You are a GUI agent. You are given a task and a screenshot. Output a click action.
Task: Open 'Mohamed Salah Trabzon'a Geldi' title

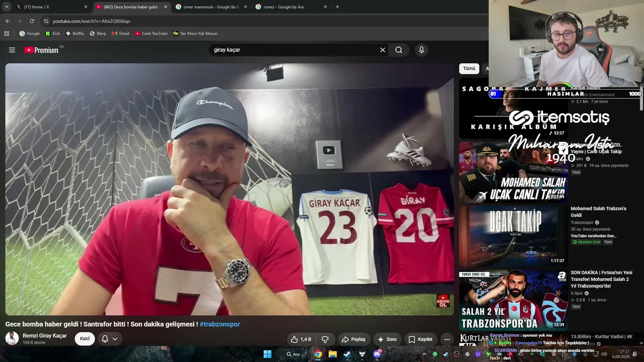[598, 212]
